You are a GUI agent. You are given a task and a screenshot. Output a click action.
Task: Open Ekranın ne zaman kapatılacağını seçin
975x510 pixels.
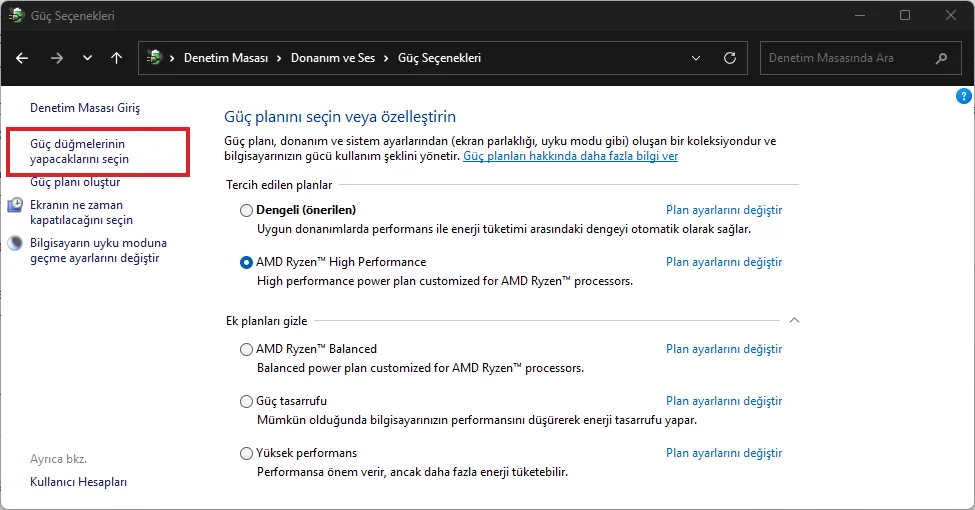pyautogui.click(x=81, y=212)
